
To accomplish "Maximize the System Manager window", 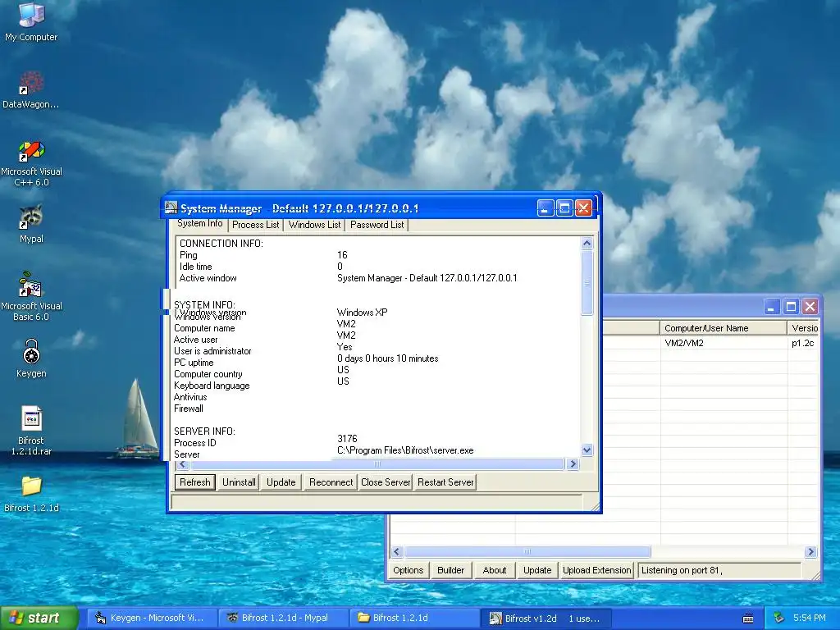I will tap(564, 208).
